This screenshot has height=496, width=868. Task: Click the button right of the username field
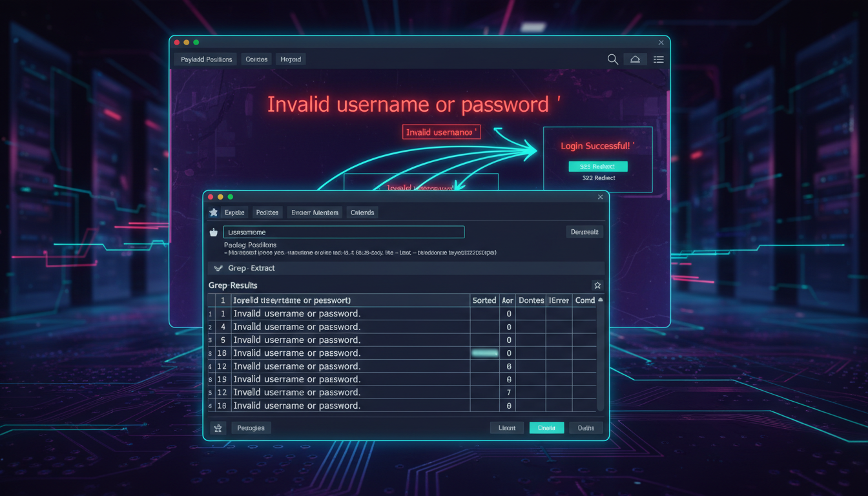[584, 232]
